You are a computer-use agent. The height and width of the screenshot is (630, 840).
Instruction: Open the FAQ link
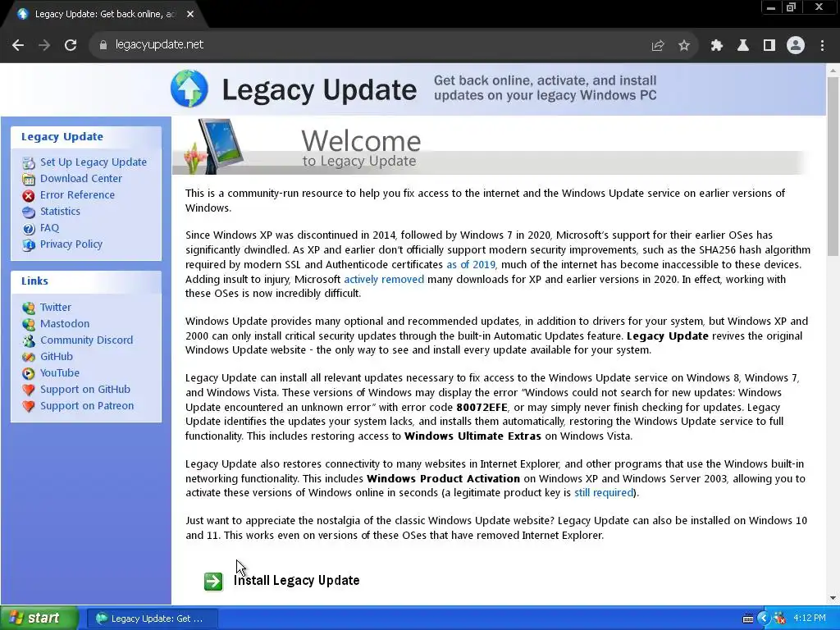(49, 228)
